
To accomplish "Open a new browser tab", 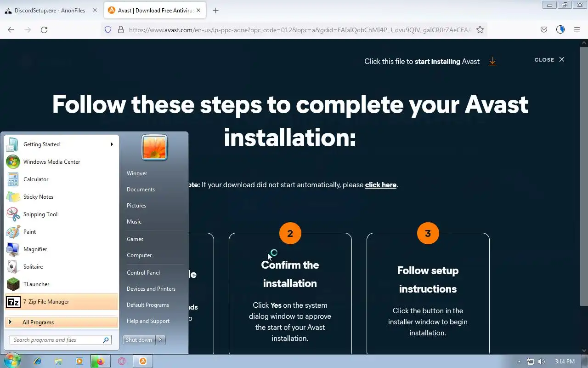I will pyautogui.click(x=215, y=10).
